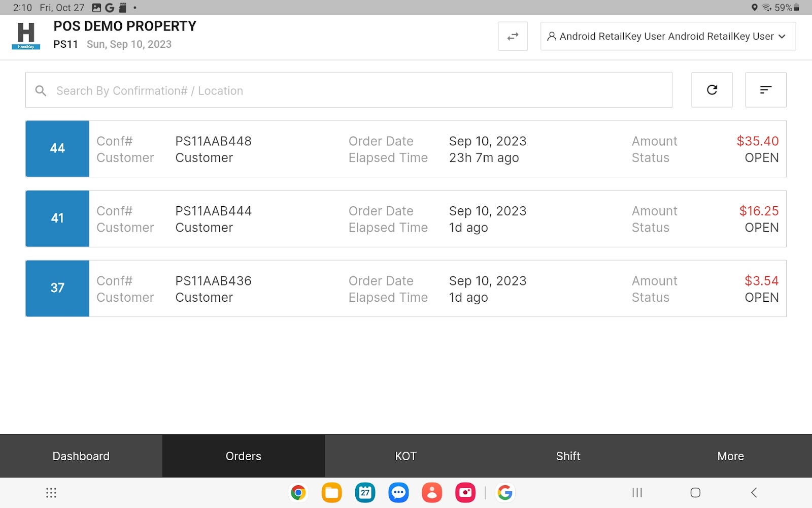The image size is (812, 508).
Task: Launch the Samsung Messages app icon
Action: click(x=398, y=492)
